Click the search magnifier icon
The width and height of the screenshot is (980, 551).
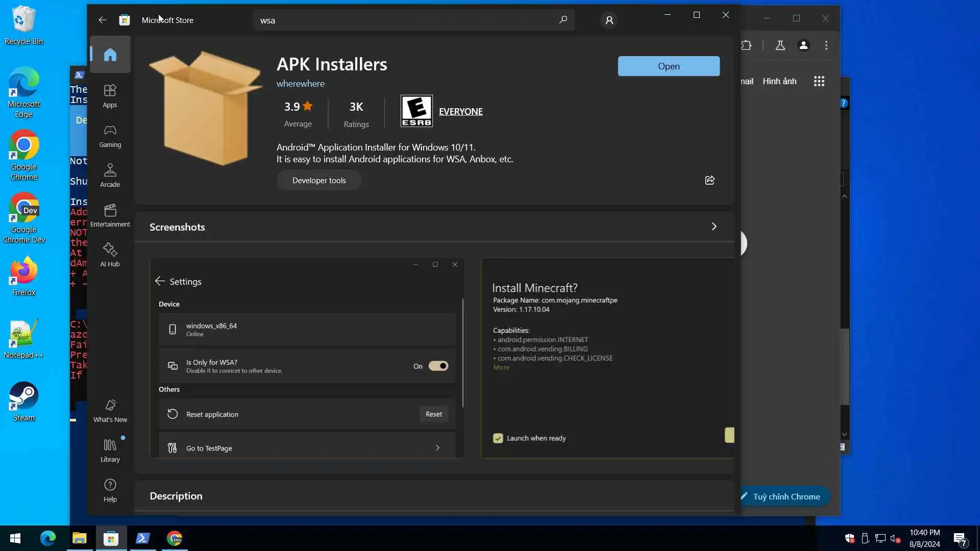tap(563, 20)
